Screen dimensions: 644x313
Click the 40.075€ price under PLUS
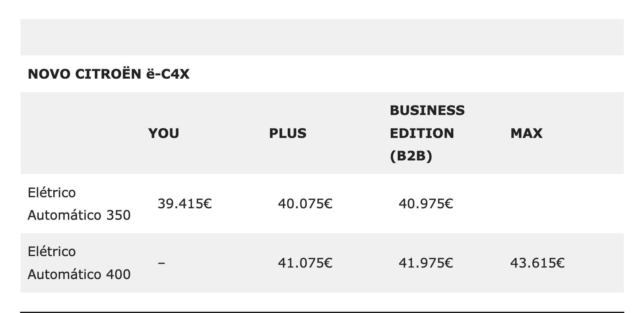pyautogui.click(x=305, y=204)
